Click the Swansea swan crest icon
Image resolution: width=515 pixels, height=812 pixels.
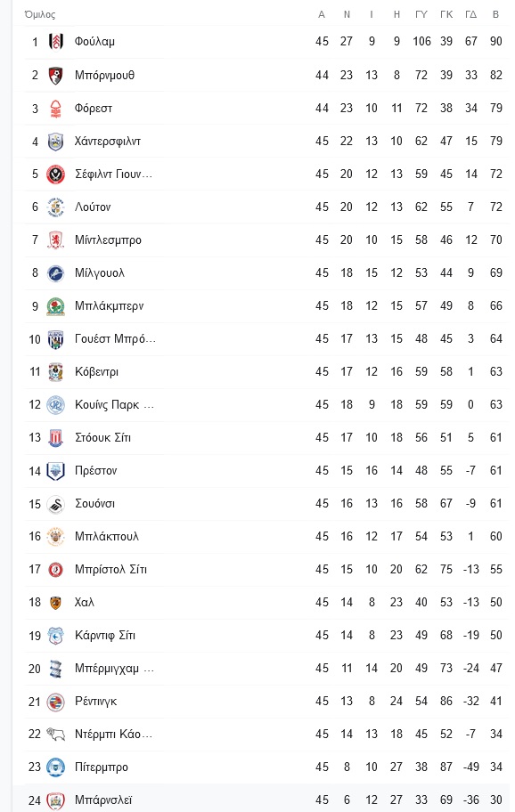pyautogui.click(x=55, y=504)
